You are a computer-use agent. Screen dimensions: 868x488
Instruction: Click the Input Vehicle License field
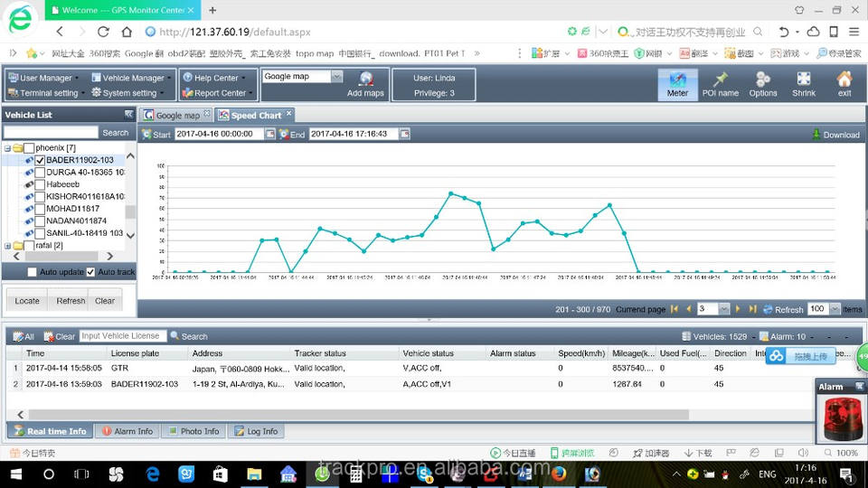point(122,336)
